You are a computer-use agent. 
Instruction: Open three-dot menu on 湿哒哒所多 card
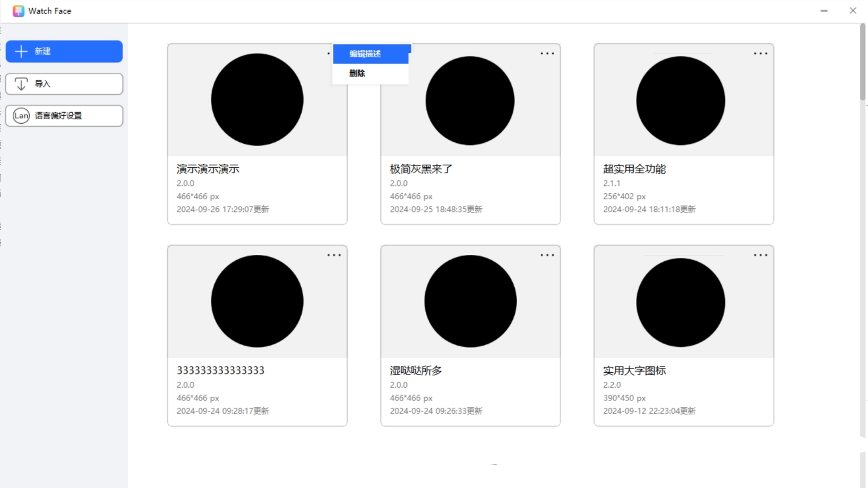(547, 255)
